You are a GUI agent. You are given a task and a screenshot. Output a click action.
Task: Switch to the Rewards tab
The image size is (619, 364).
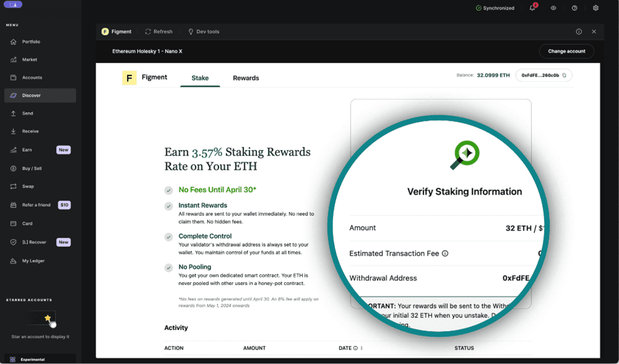click(245, 78)
